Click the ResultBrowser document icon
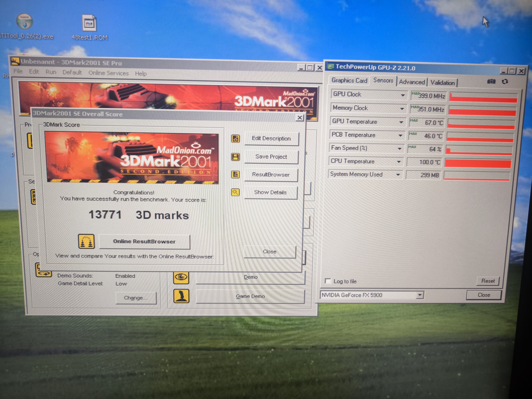532x399 pixels. [235, 174]
